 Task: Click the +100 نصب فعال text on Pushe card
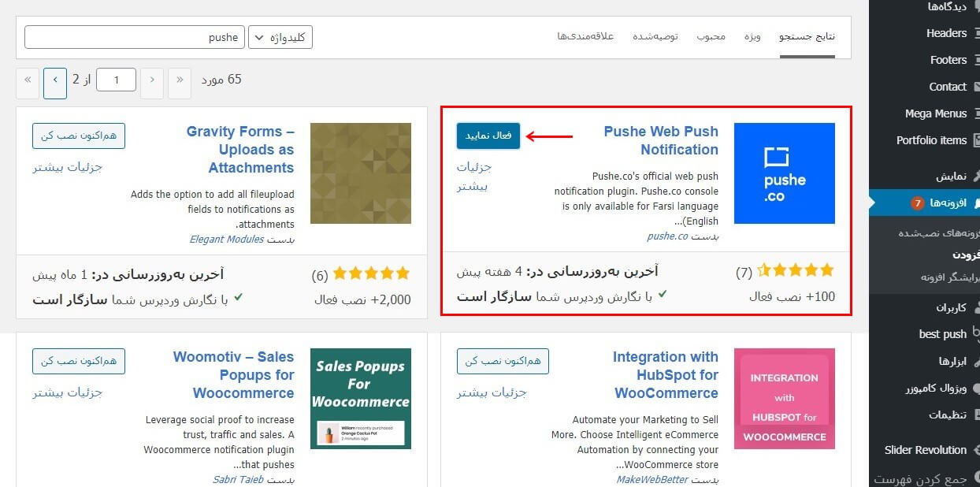tap(792, 298)
